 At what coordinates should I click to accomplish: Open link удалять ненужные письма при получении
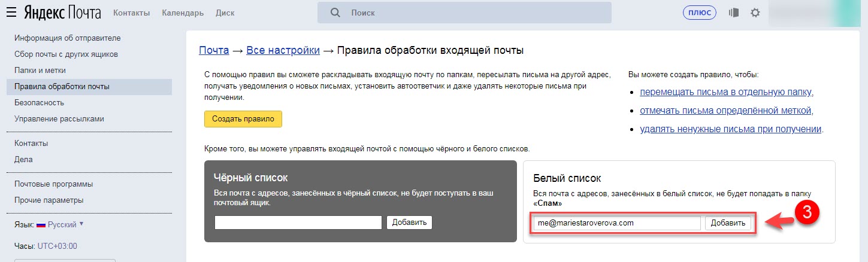[x=730, y=129]
